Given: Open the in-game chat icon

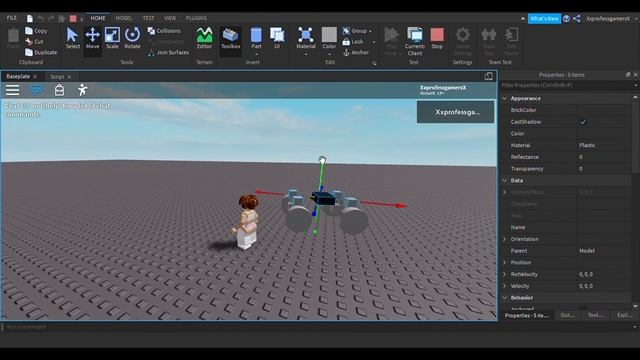Looking at the screenshot, I should coord(36,90).
